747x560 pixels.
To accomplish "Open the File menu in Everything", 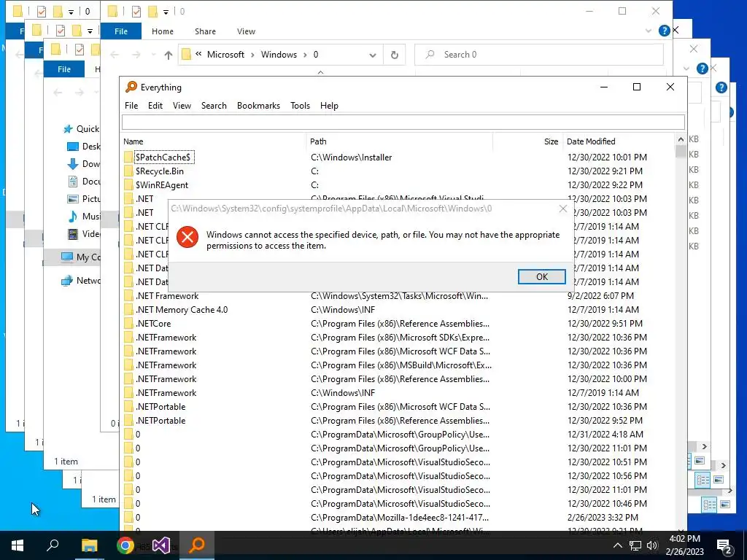I will click(x=131, y=106).
